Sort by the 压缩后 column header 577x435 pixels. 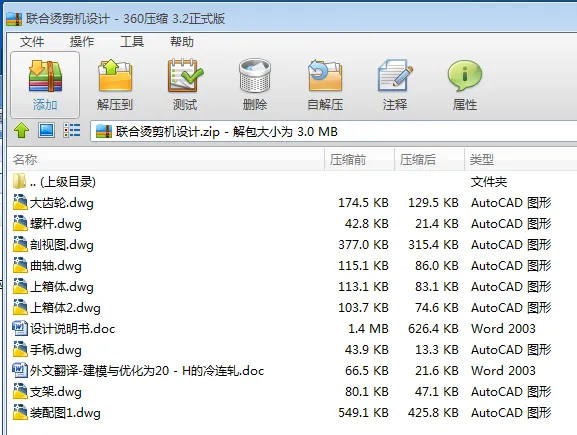coord(429,160)
